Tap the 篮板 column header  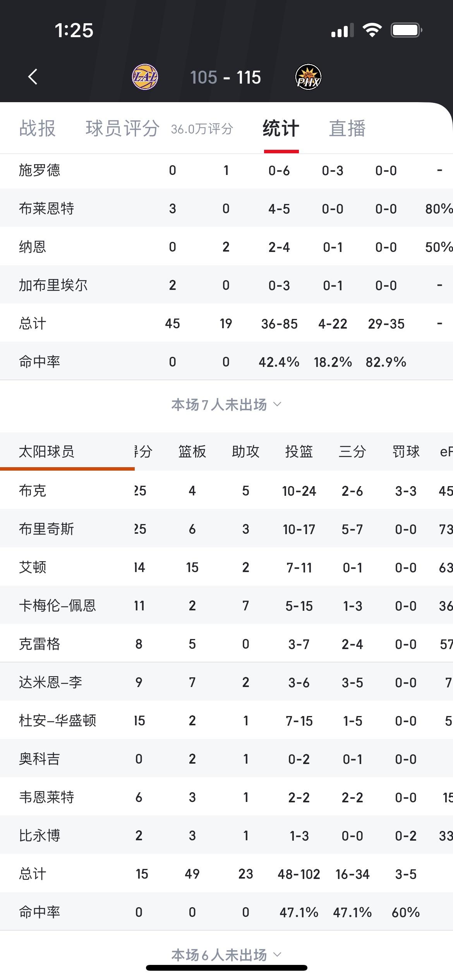click(x=192, y=451)
